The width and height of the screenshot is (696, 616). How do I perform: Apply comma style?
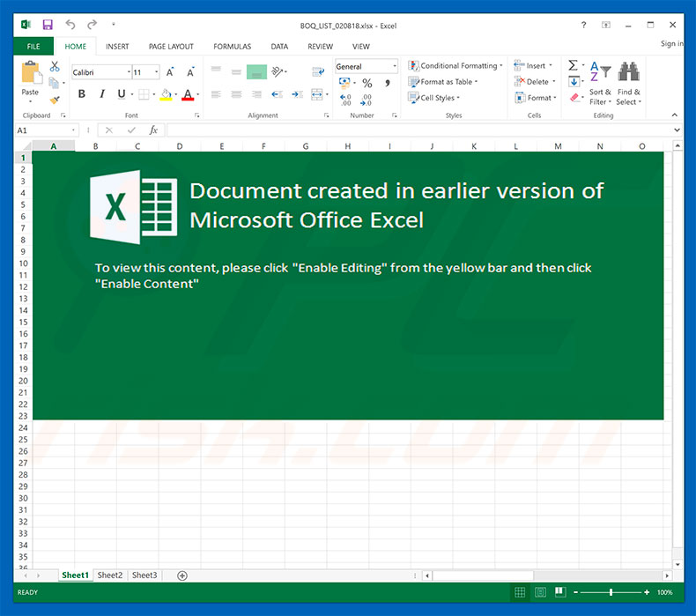[388, 83]
